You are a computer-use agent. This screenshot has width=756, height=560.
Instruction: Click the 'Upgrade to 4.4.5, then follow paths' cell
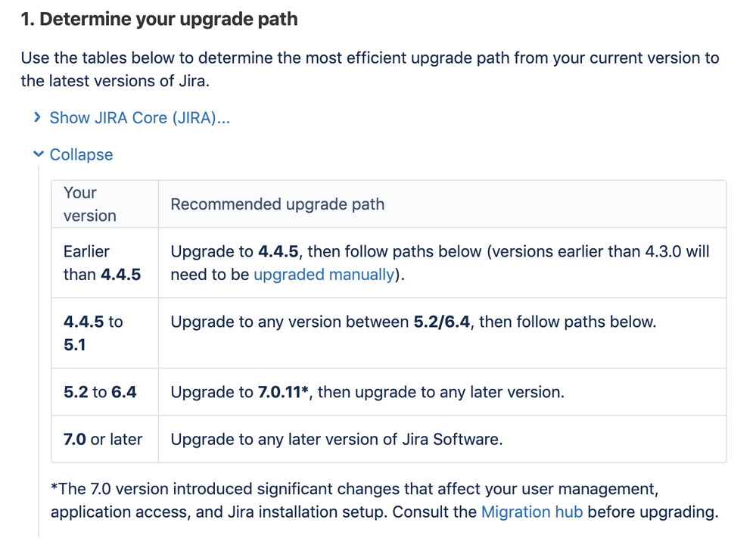pos(442,263)
